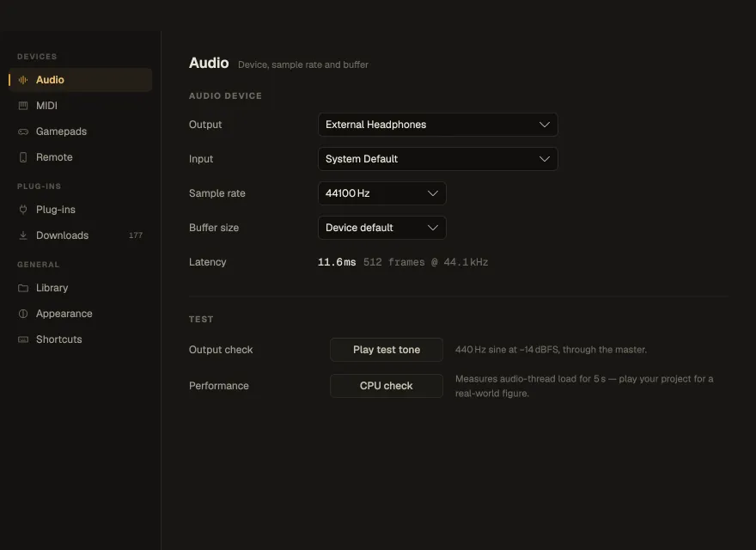Click the Buffer size label

point(214,228)
